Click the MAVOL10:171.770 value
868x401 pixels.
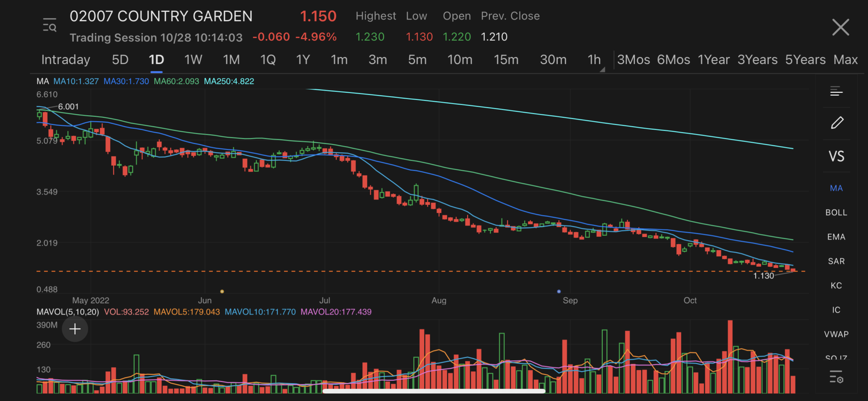(260, 312)
